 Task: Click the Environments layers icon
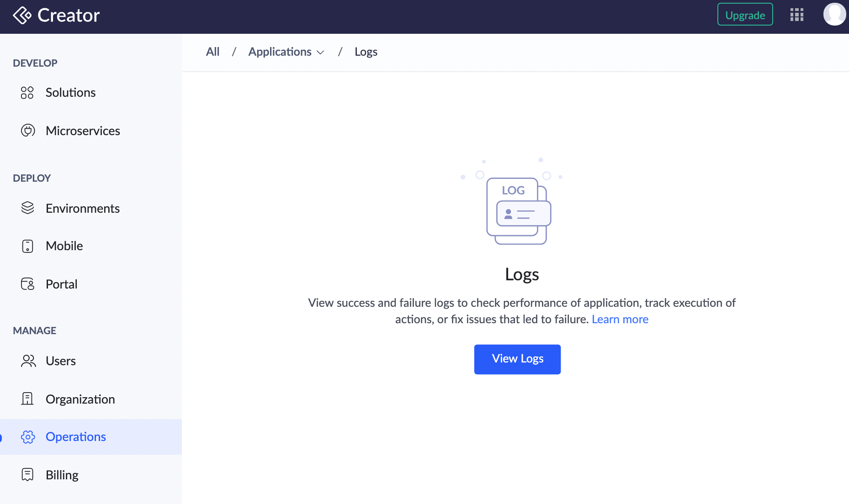pos(27,208)
